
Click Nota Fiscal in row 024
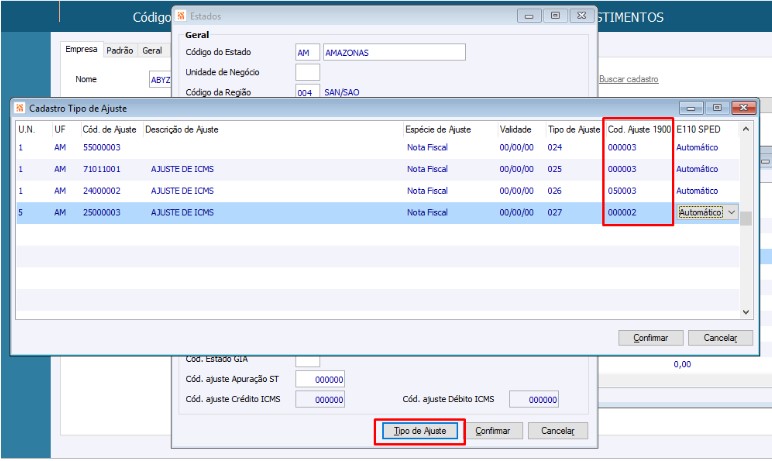tap(427, 147)
